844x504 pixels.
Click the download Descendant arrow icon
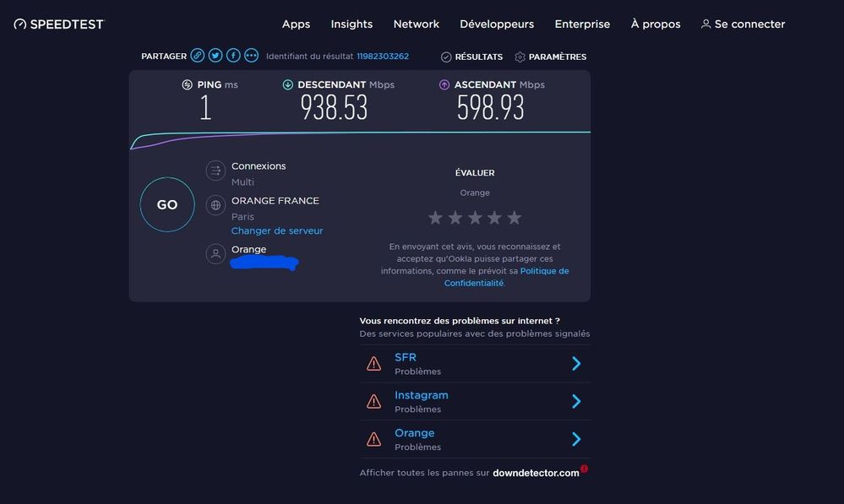pyautogui.click(x=288, y=84)
